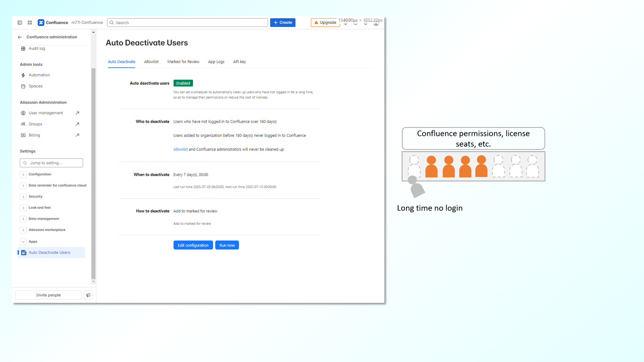Click 'Every 7 day(s), 00:00' text

pos(191,175)
